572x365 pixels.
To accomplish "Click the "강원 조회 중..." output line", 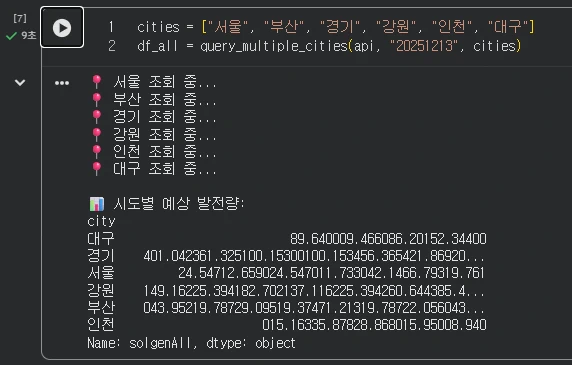I will tap(165, 134).
